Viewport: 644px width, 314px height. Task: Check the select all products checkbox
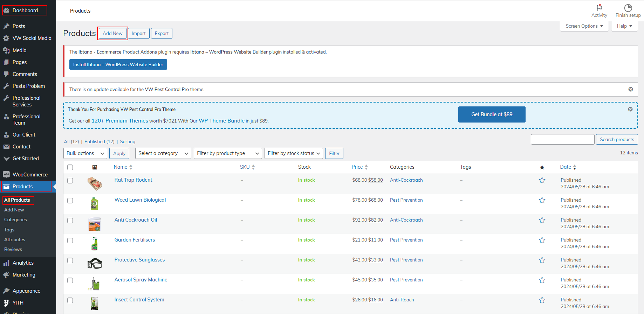point(70,167)
